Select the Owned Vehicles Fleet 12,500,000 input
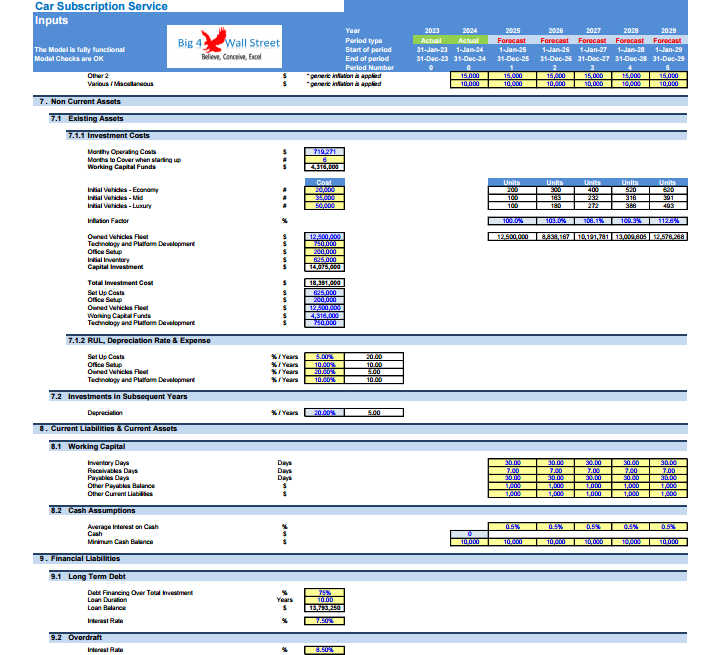Image resolution: width=714 pixels, height=655 pixels. pos(324,237)
